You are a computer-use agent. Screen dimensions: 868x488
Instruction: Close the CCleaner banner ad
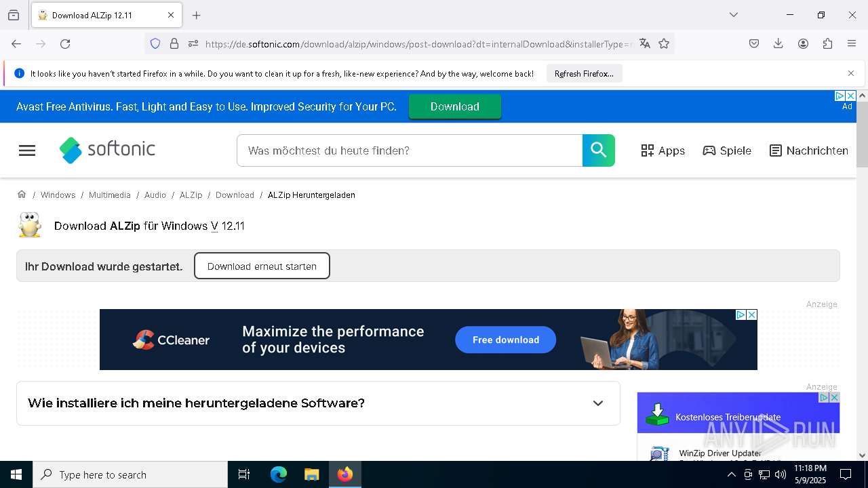click(x=751, y=314)
